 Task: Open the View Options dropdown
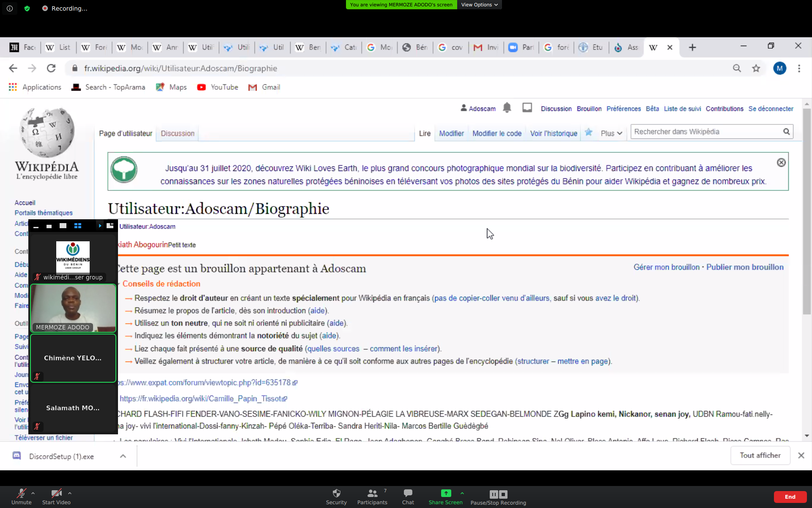pos(479,5)
